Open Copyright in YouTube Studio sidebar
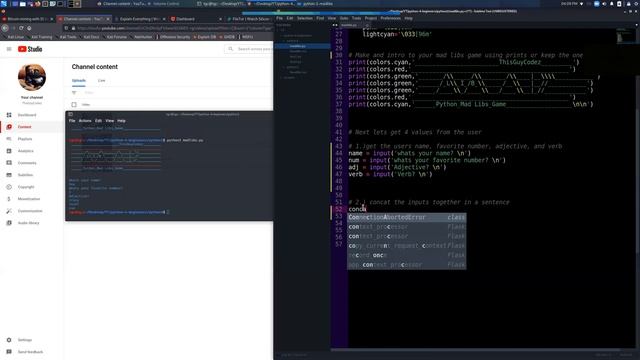The height and width of the screenshot is (360, 640). (26, 187)
